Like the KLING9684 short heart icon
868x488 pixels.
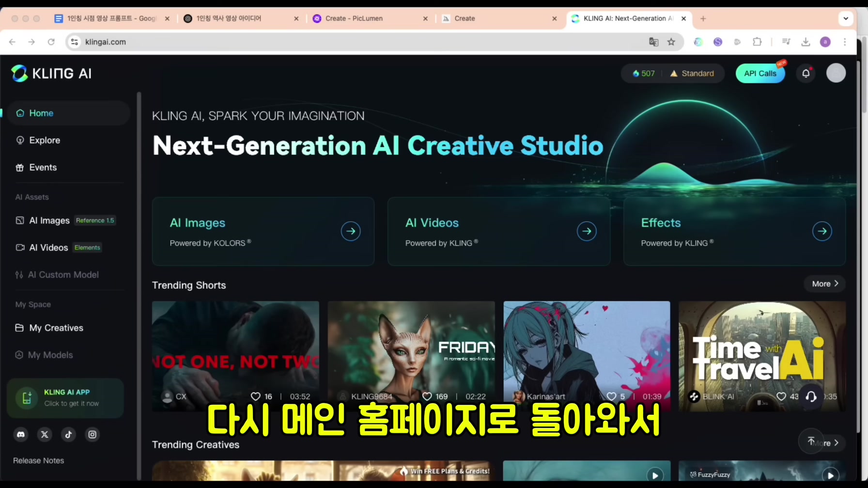click(x=427, y=396)
